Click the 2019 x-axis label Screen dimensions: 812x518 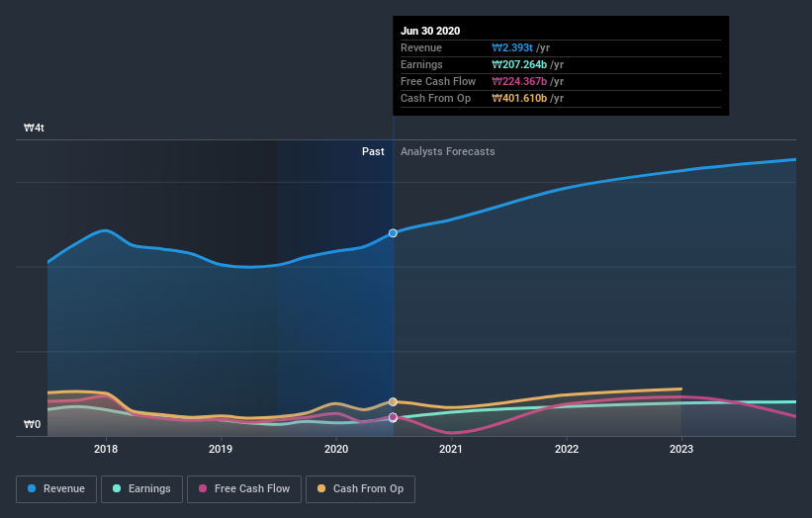pyautogui.click(x=221, y=449)
